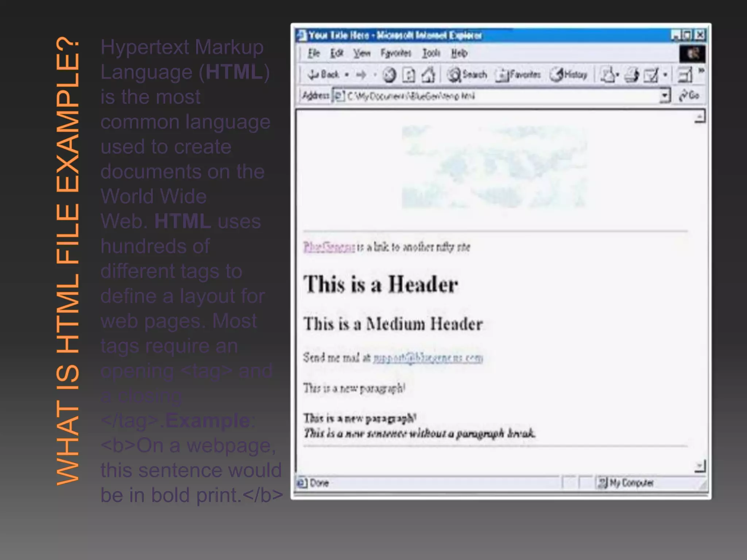
Task: Open the Help menu
Action: pyautogui.click(x=459, y=53)
